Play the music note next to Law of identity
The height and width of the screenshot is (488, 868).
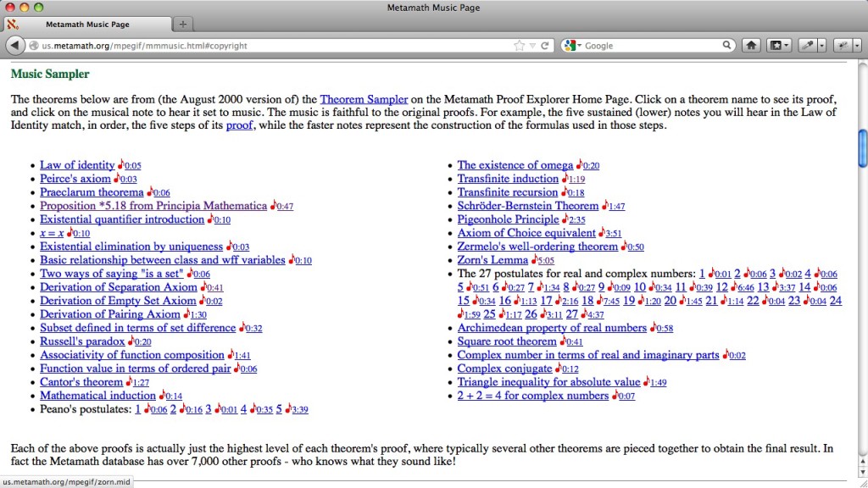(121, 165)
